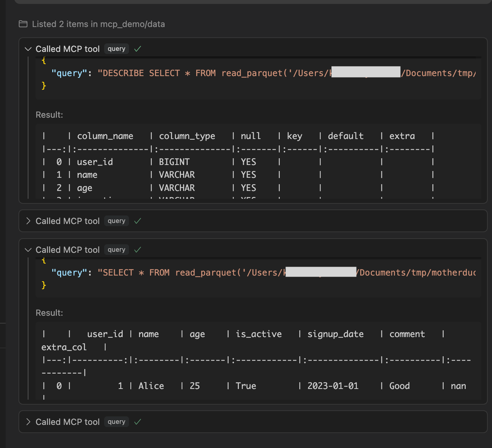Click the extra_col header text
This screenshot has height=448, width=492.
(x=64, y=347)
